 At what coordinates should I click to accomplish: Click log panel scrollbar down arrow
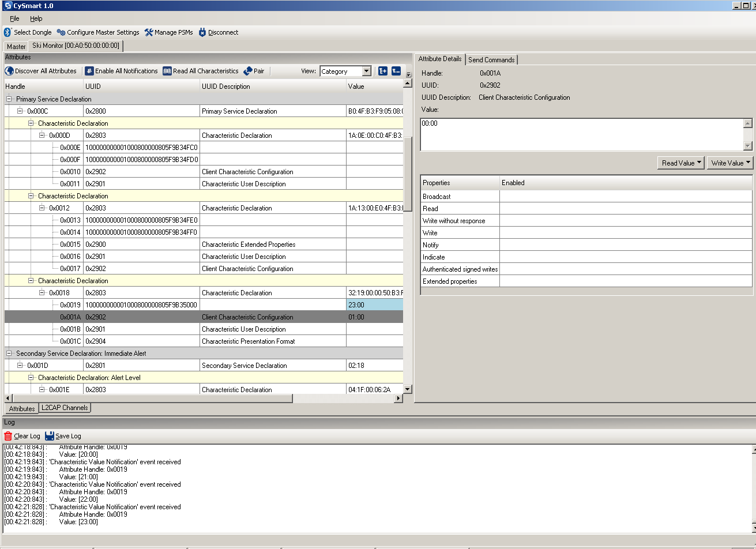(754, 527)
